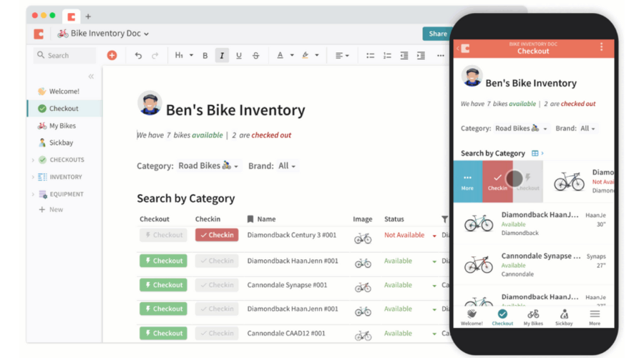The width and height of the screenshot is (644, 358).
Task: Open the Not Available status dropdown
Action: [434, 236]
